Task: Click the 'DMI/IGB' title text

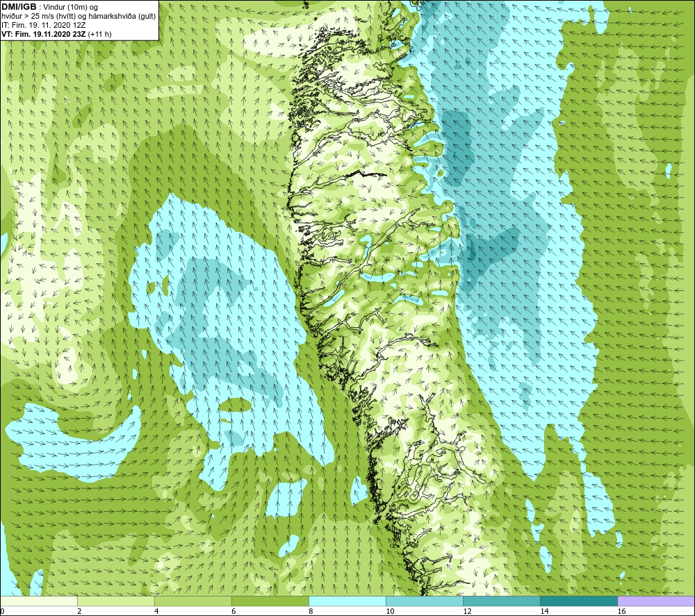Action: [19, 7]
